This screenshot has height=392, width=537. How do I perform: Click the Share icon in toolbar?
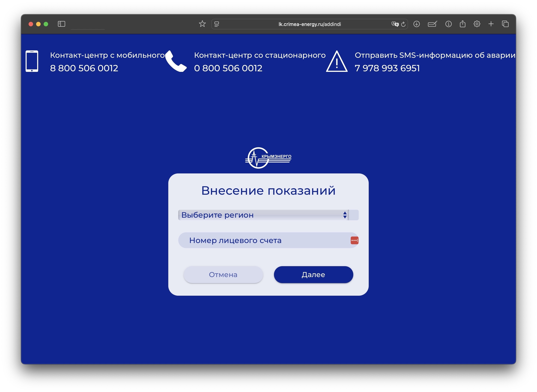tap(463, 24)
